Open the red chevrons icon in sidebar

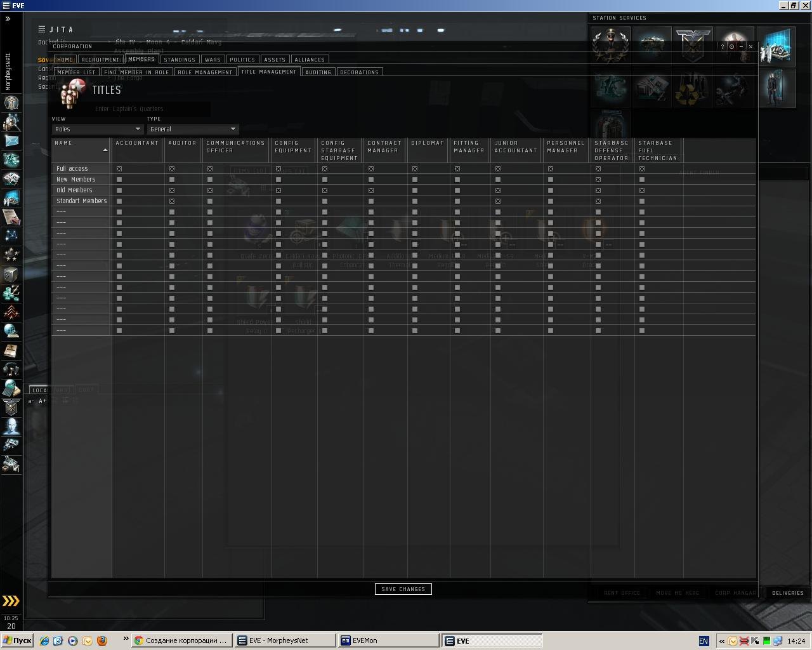[11, 312]
